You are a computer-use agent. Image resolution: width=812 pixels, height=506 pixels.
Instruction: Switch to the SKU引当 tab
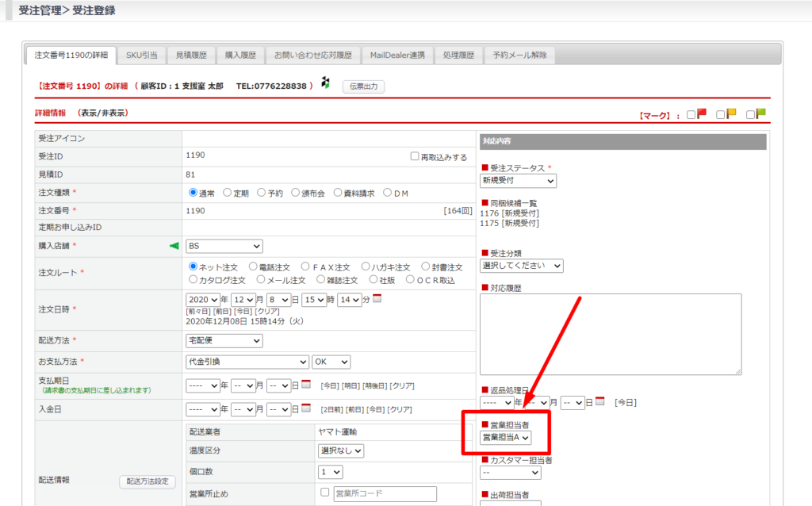pyautogui.click(x=141, y=56)
